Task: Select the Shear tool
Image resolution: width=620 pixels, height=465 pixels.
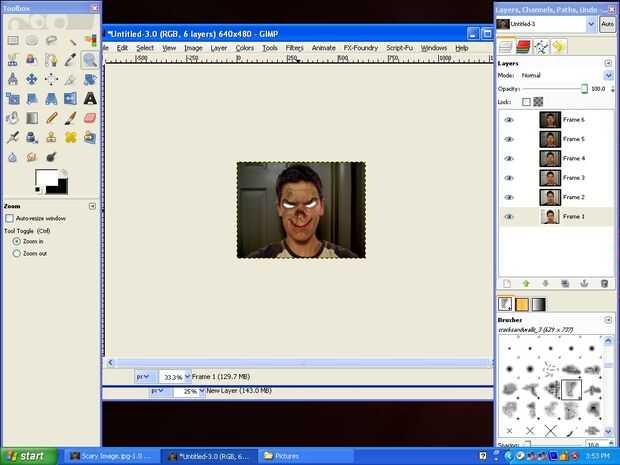Action: pyautogui.click(x=32, y=98)
